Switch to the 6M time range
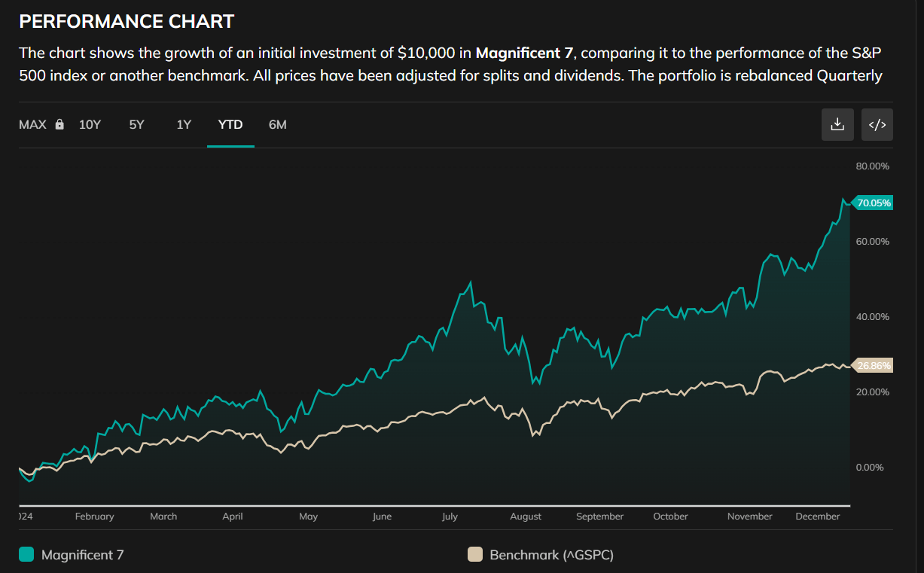Viewport: 924px width, 573px height. click(x=277, y=124)
